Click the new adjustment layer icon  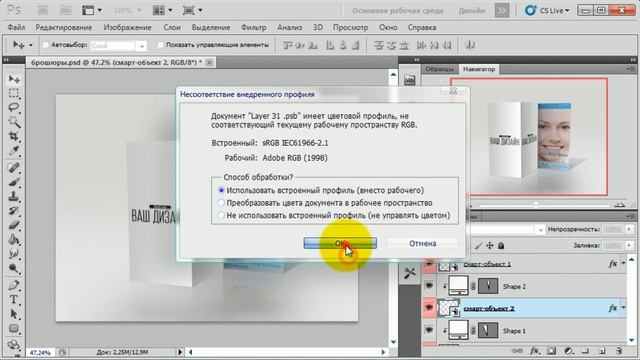[569, 351]
